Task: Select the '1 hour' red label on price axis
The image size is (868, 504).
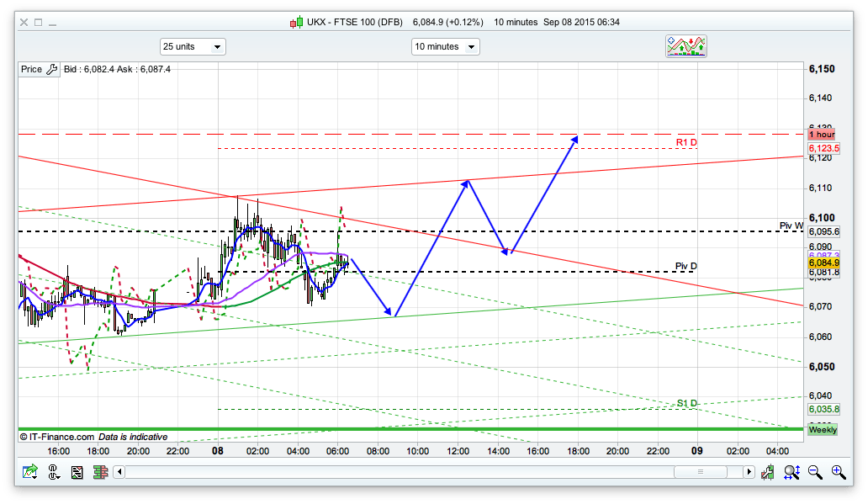Action: pyautogui.click(x=821, y=134)
